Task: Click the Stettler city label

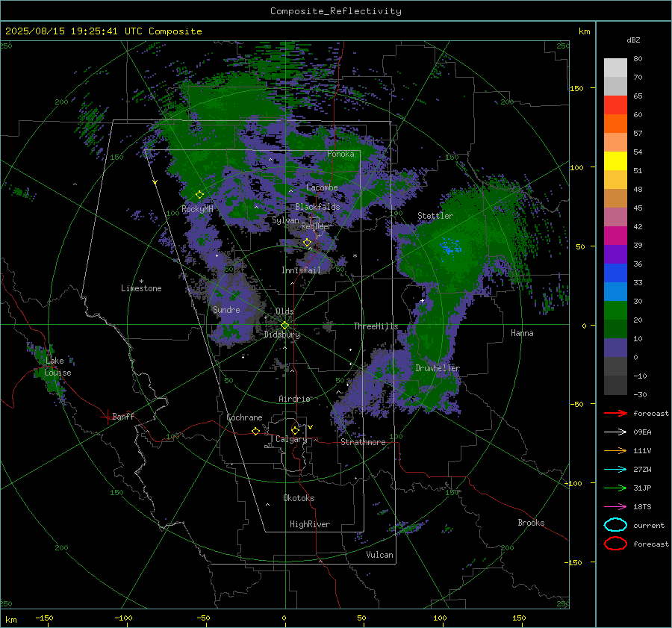Action: (x=435, y=216)
